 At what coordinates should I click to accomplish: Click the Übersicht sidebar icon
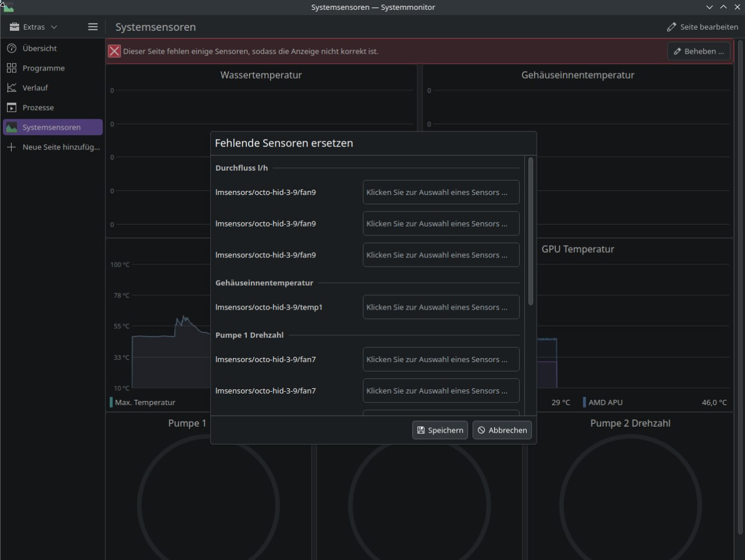coord(12,48)
